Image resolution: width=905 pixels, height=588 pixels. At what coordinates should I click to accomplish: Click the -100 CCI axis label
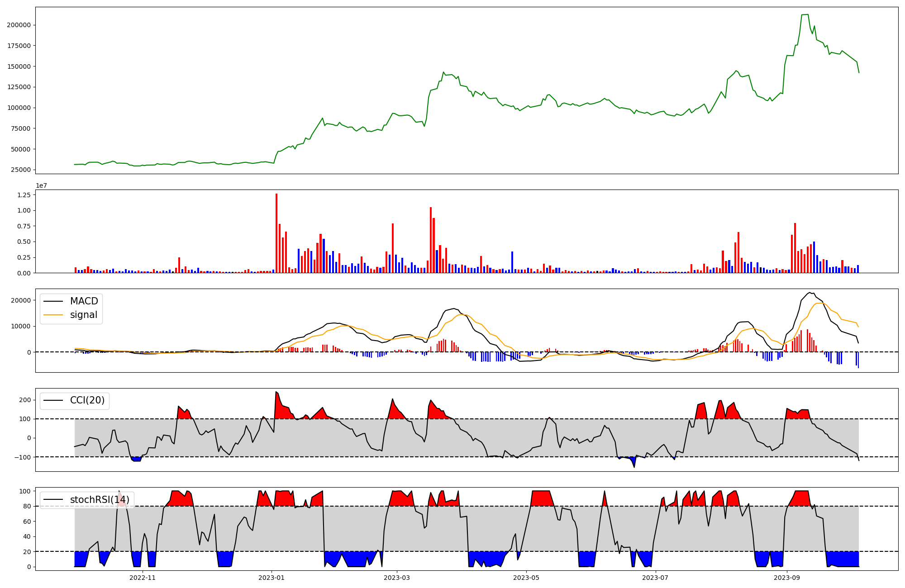coord(22,457)
